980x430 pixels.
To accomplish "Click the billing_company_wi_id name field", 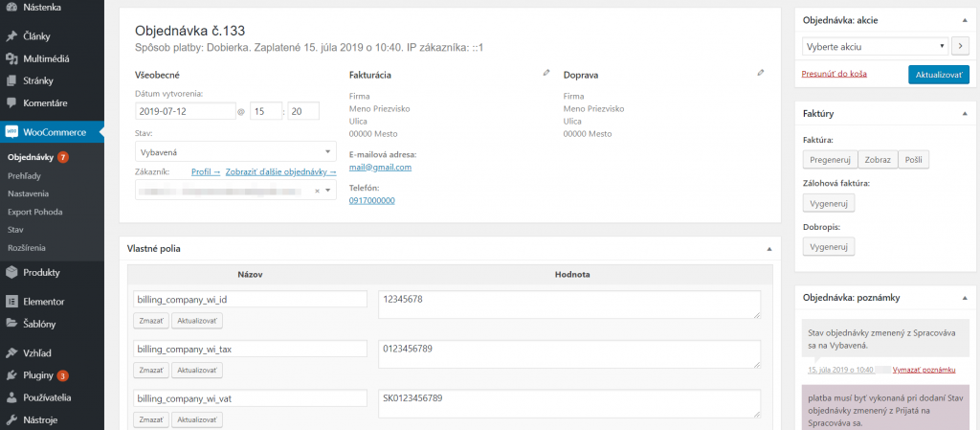I will tap(250, 300).
